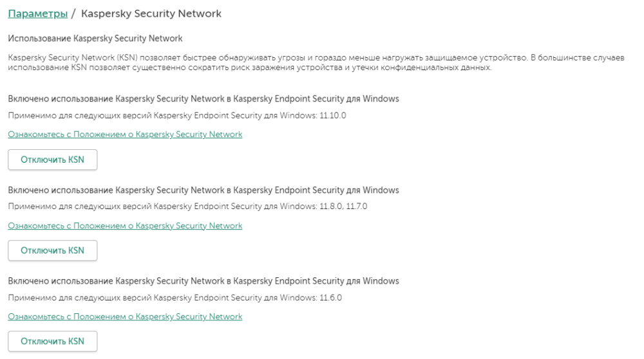Go back to Параметры via breadcrumb link

(x=37, y=14)
